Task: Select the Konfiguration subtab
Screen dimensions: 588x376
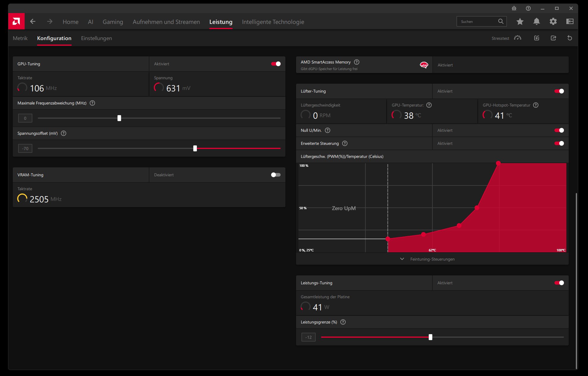Action: tap(54, 38)
